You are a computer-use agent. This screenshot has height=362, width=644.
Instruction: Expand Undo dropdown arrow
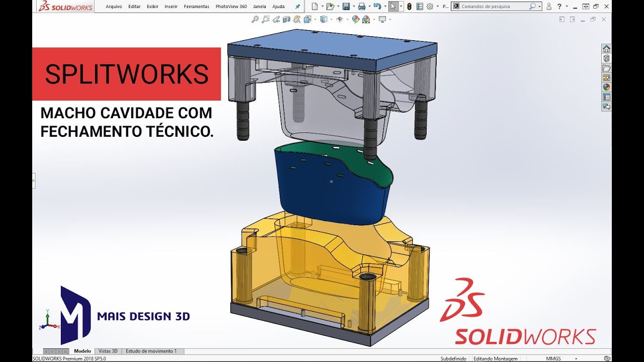click(x=385, y=7)
